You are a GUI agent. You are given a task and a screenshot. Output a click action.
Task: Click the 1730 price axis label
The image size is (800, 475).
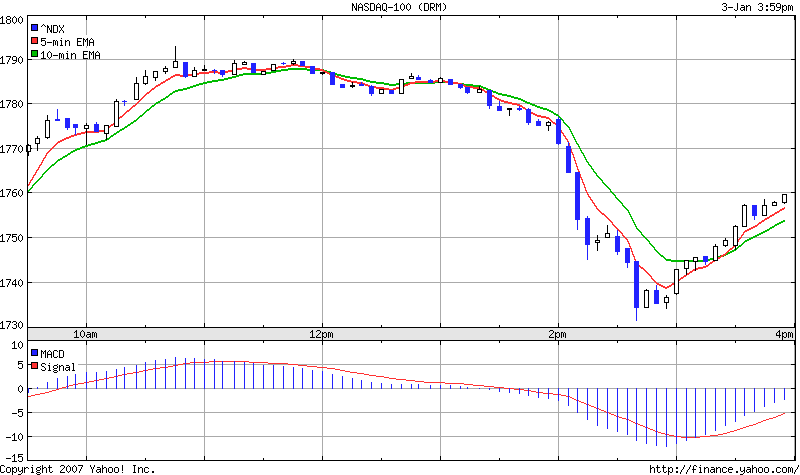11,326
